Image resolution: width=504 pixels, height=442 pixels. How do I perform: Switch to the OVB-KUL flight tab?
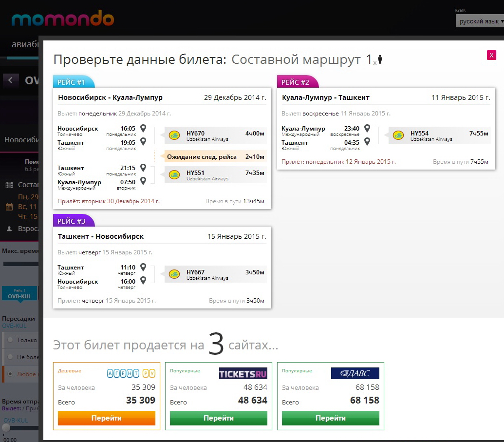[19, 293]
